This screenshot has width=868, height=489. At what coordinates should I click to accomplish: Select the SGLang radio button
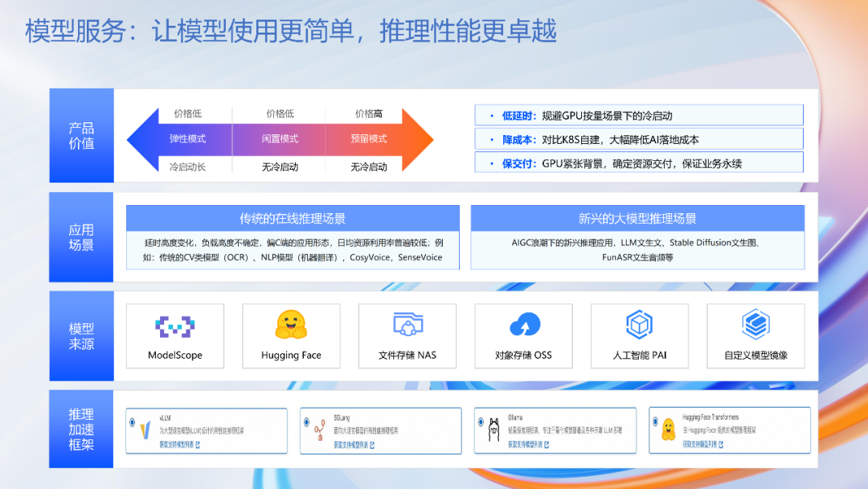[307, 422]
